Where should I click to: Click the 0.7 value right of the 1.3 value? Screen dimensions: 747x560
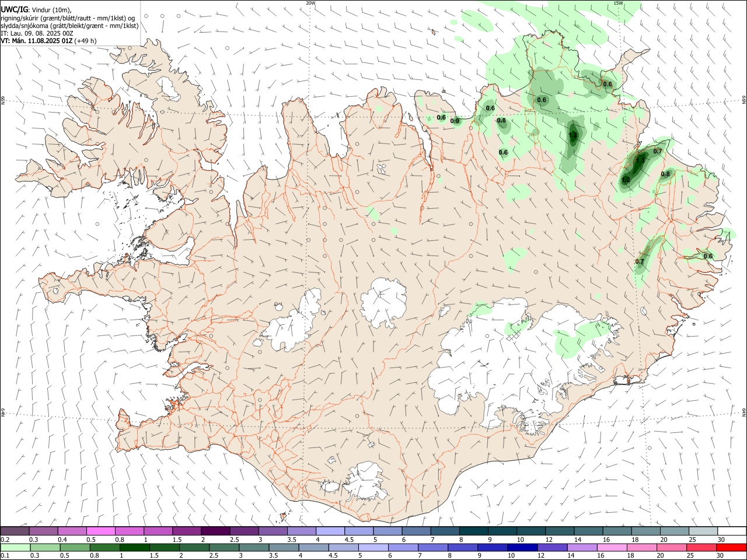click(658, 152)
